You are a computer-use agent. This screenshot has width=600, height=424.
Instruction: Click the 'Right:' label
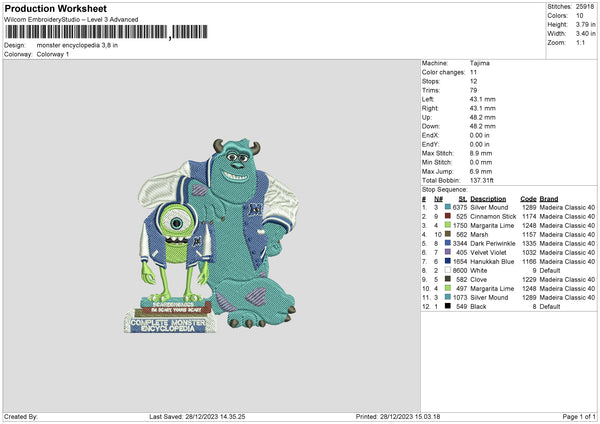(430, 108)
